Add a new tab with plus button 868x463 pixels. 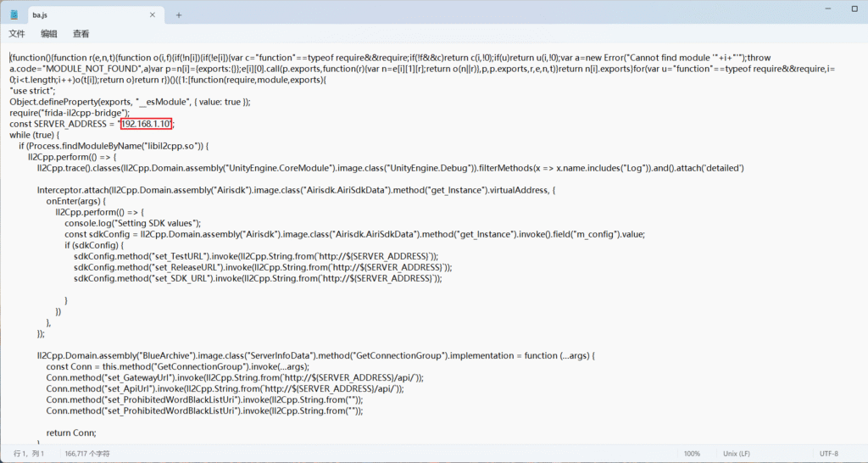pyautogui.click(x=179, y=15)
